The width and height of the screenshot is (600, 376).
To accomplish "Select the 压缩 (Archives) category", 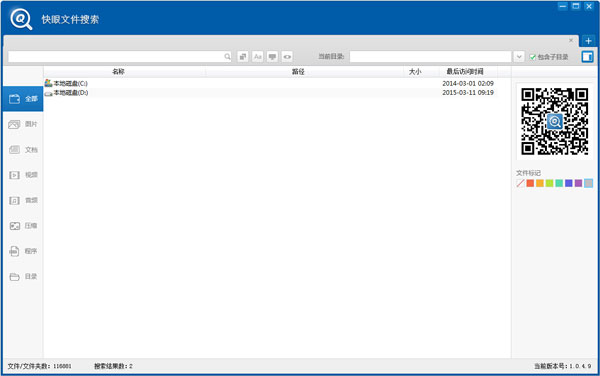I will click(x=23, y=226).
